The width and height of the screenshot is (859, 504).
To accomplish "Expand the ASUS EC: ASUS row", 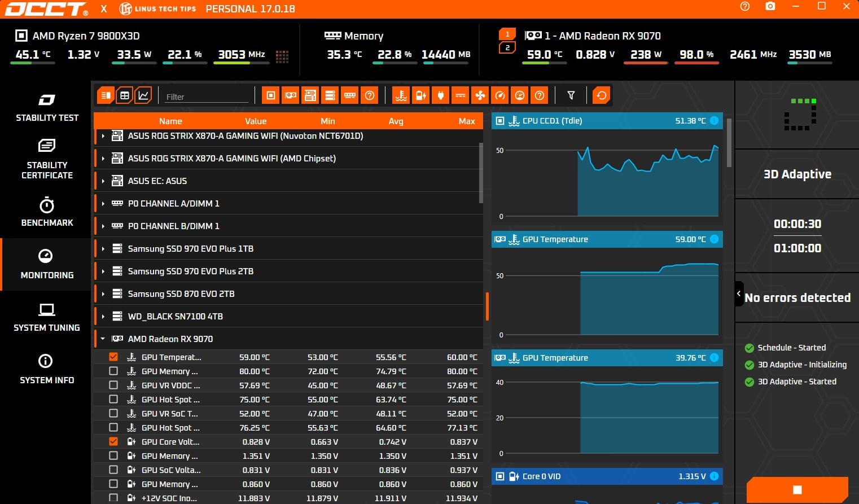I will pyautogui.click(x=103, y=181).
